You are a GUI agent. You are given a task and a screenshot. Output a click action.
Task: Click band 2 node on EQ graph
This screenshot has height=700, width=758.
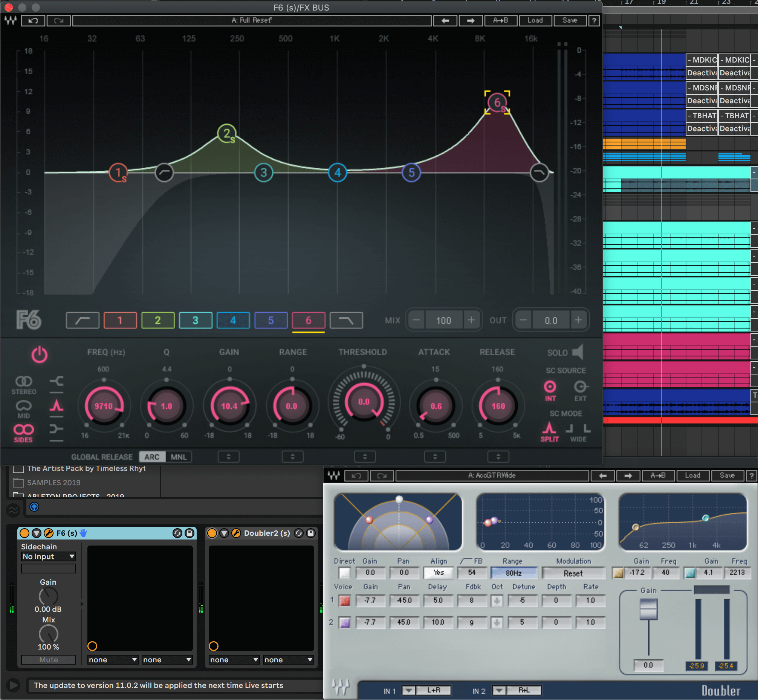[x=227, y=133]
